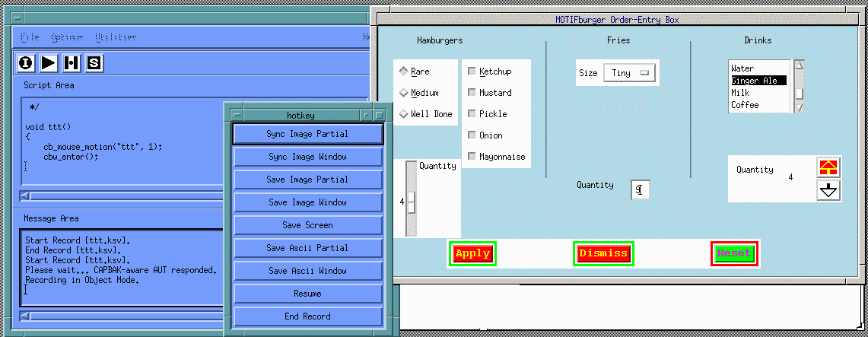Viewport: 868px width, 337px height.
Task: Increase drinks quantity with red up arrow
Action: 828,167
